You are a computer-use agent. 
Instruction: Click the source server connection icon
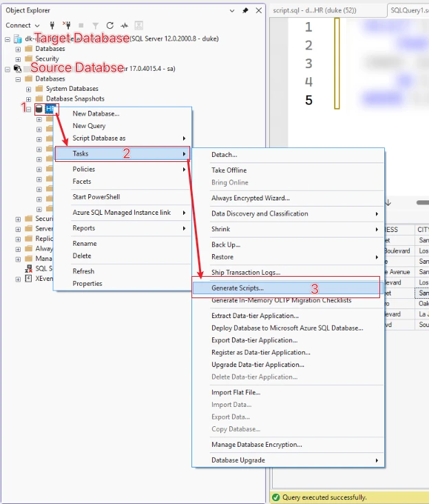click(x=17, y=69)
